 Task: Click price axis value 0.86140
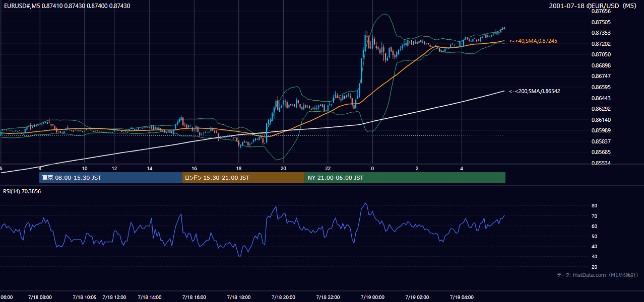(601, 120)
